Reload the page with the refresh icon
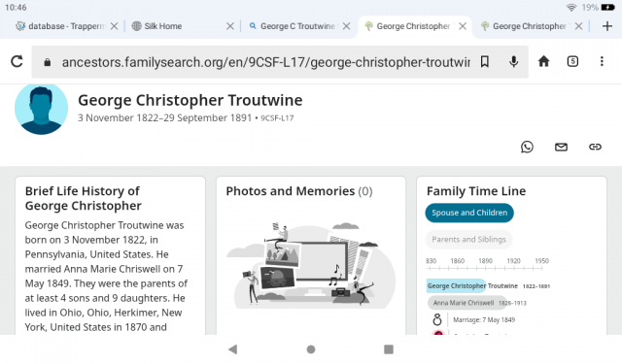 pos(17,61)
